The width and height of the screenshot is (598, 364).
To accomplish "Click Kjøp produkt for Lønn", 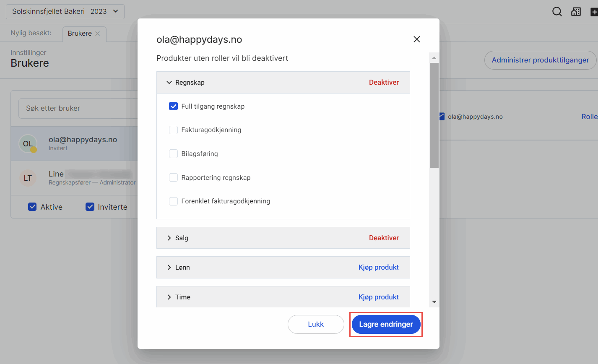I will tap(378, 268).
